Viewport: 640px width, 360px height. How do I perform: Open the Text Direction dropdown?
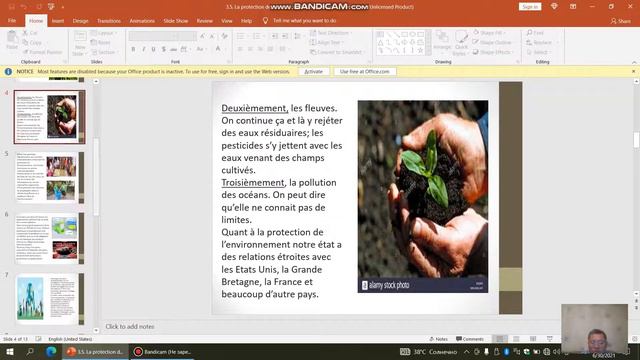click(331, 33)
